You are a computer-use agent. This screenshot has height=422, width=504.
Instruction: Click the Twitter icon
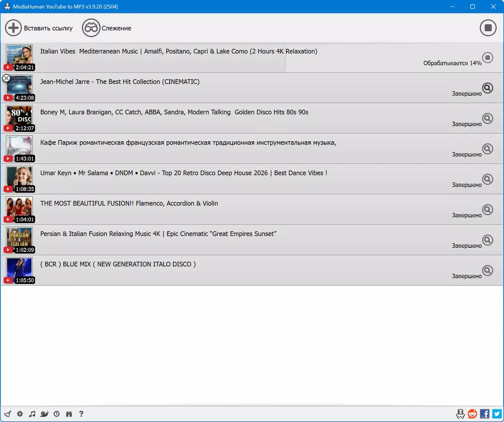coord(497,414)
